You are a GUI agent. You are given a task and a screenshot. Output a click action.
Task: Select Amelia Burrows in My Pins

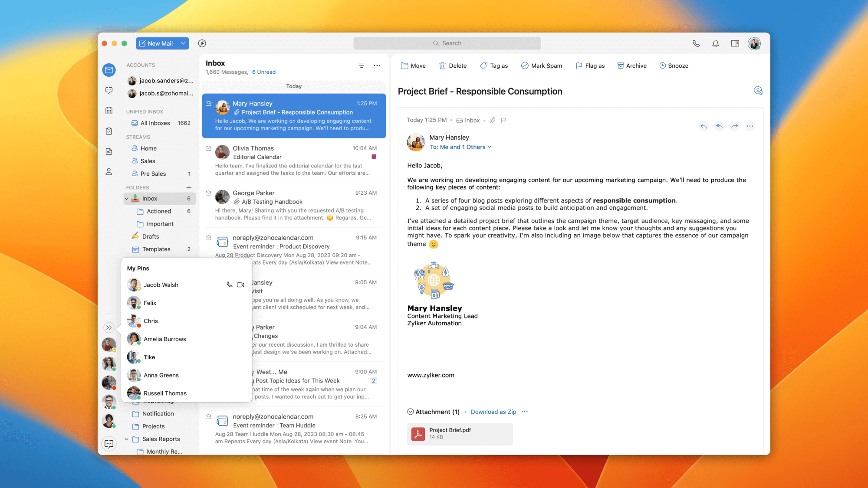point(187,339)
